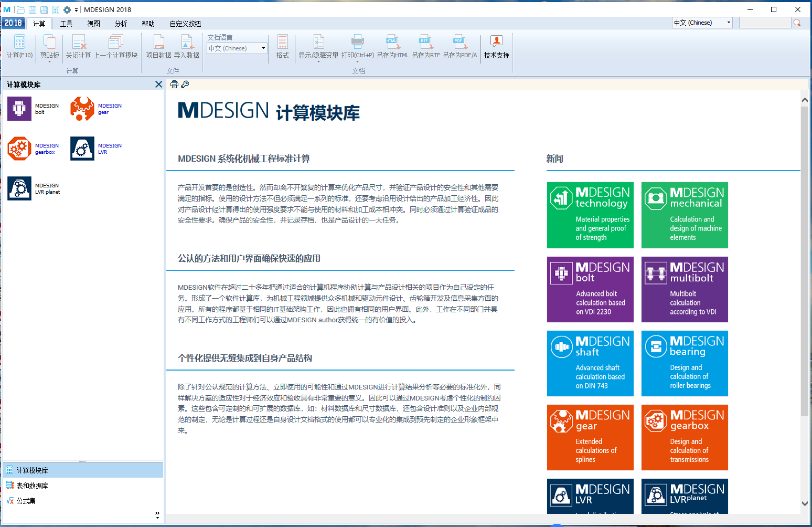Open MDESIGN LVR module in library panel
Image resolution: width=812 pixels, height=527 pixels.
click(x=96, y=149)
